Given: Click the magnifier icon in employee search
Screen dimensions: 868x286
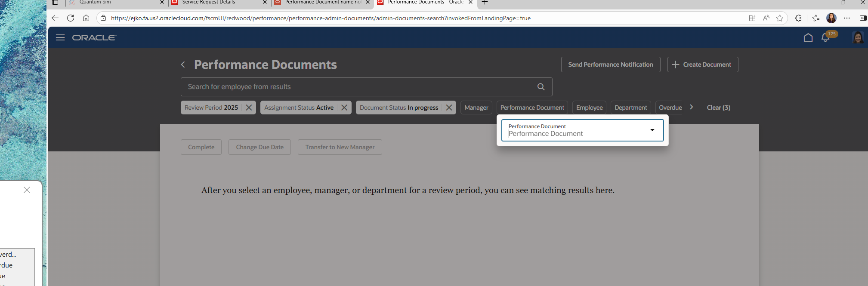Looking at the screenshot, I should pyautogui.click(x=541, y=86).
